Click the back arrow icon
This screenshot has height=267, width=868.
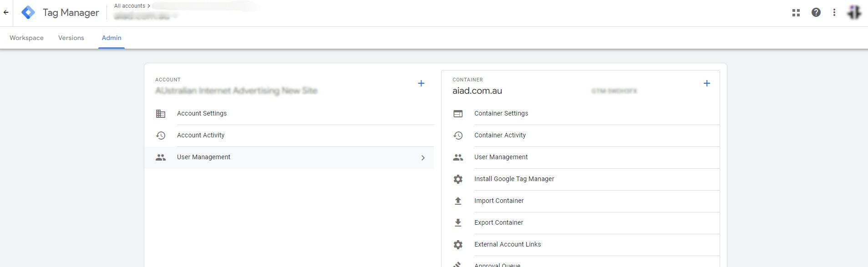[6, 13]
